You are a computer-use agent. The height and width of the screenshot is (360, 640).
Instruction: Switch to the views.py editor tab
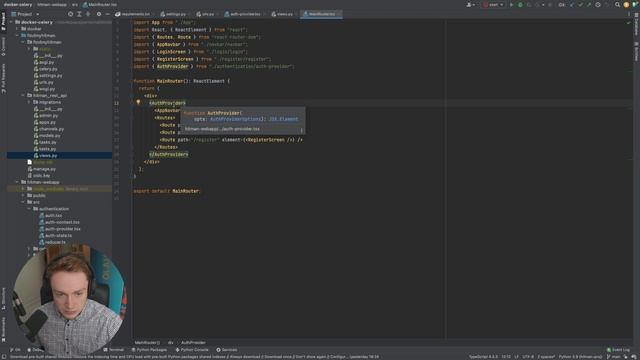point(282,14)
